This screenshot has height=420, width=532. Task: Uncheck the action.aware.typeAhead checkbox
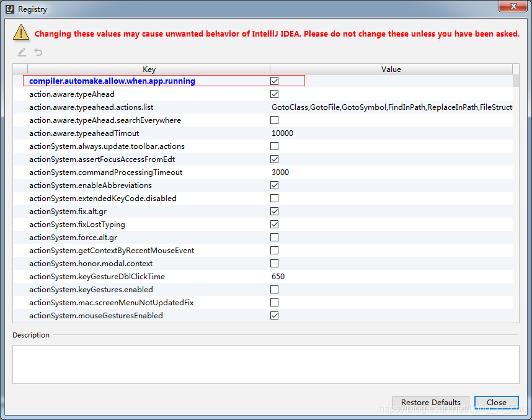(x=274, y=94)
